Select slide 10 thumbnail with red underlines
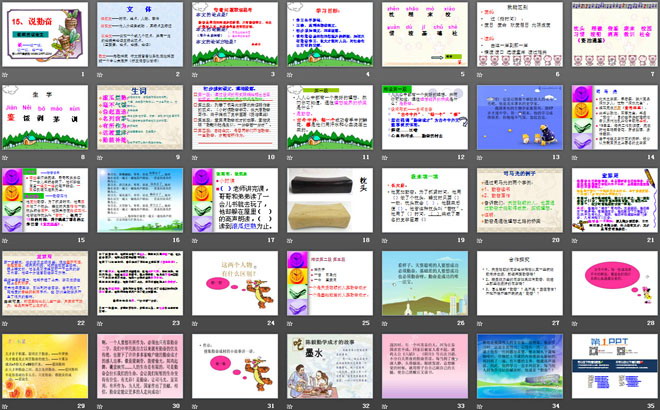The image size is (660, 410). pyautogui.click(x=235, y=117)
